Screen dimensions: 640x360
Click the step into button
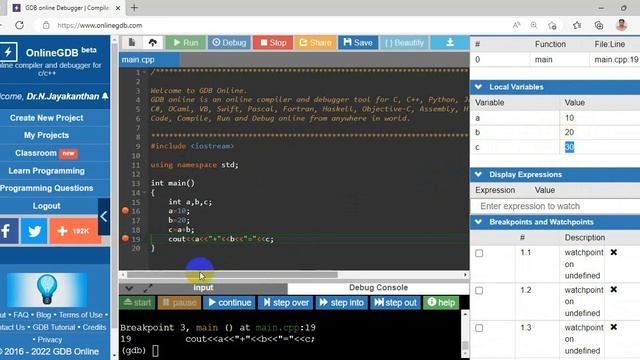point(342,302)
